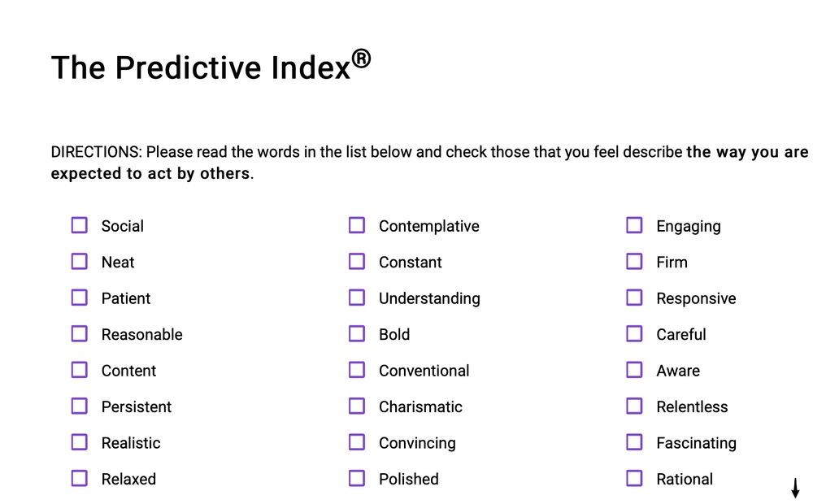Check the Contemplative checkbox
This screenshot has width=813, height=504.
[357, 225]
